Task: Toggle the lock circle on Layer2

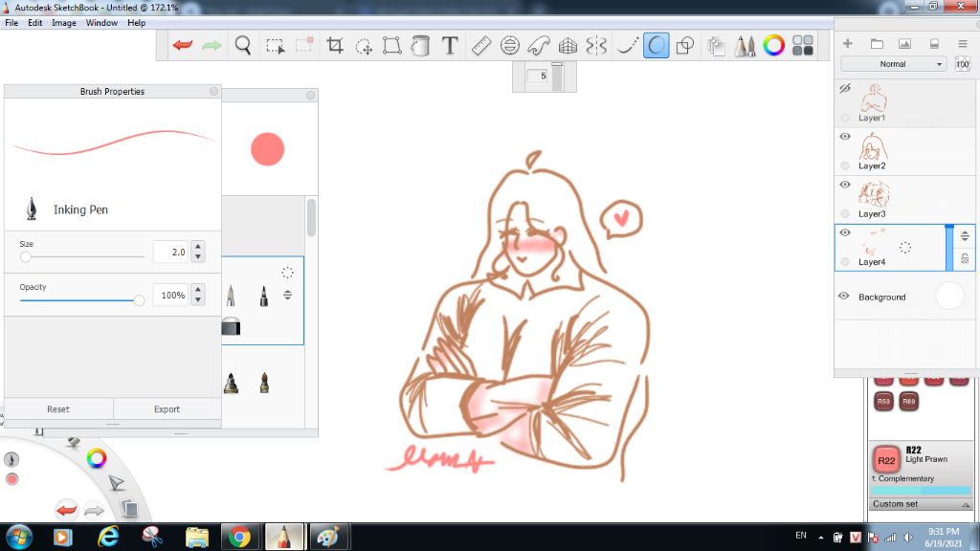Action: tap(845, 165)
